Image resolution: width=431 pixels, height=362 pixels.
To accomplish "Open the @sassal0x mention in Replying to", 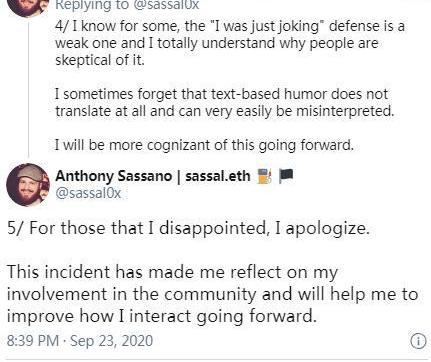I will 166,5.
